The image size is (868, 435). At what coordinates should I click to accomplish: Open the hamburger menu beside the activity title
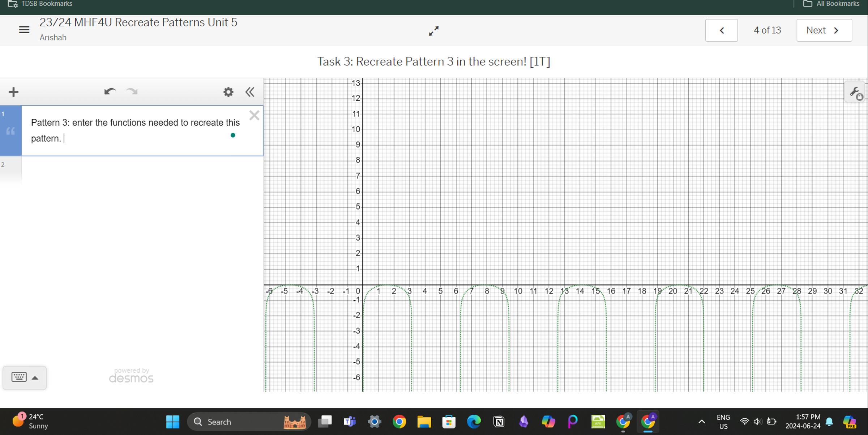24,30
